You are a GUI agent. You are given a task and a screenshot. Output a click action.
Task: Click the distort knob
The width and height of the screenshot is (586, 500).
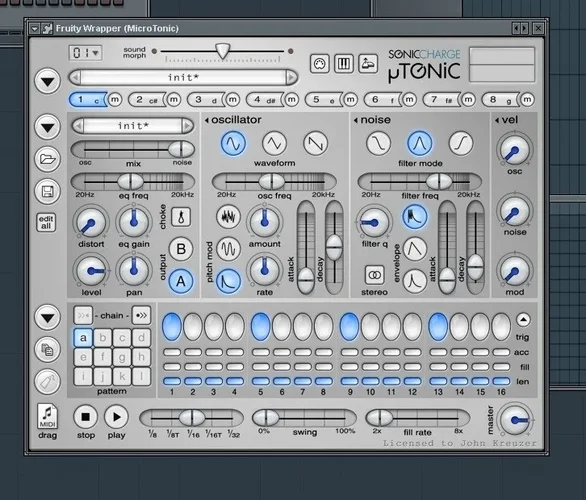[x=91, y=223]
